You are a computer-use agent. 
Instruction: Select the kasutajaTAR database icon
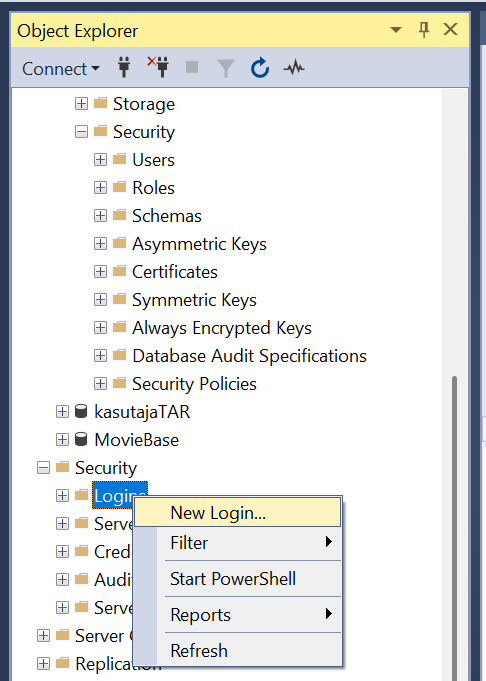click(81, 411)
